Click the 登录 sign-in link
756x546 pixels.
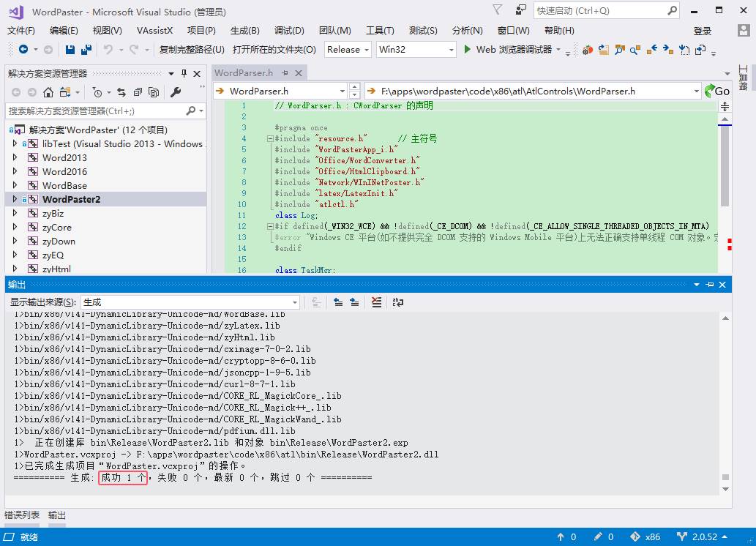[x=702, y=31]
